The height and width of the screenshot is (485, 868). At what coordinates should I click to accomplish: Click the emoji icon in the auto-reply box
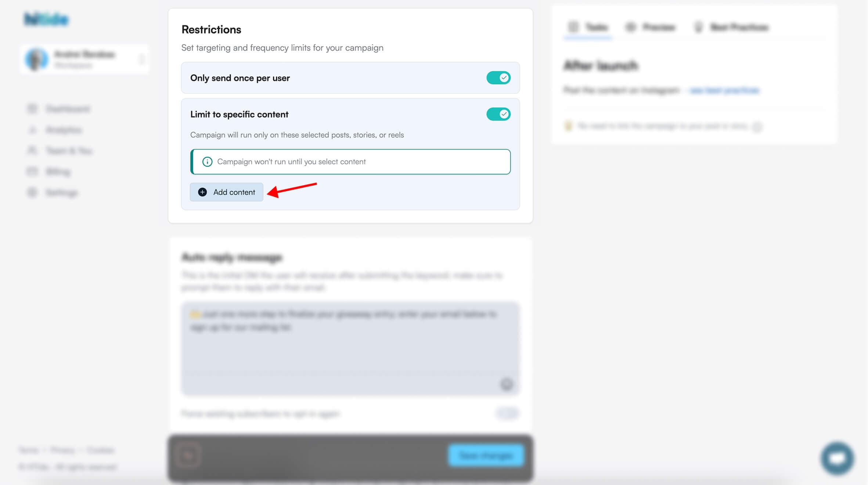pos(507,384)
